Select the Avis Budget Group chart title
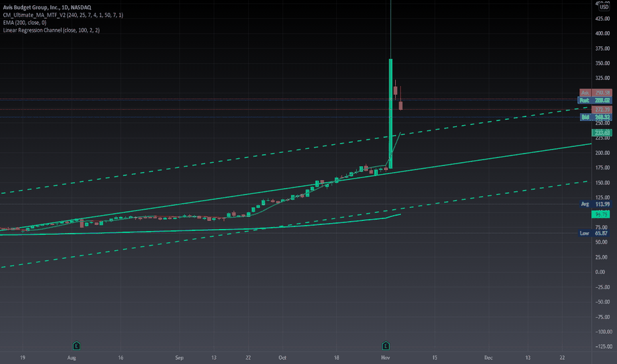 (x=47, y=7)
